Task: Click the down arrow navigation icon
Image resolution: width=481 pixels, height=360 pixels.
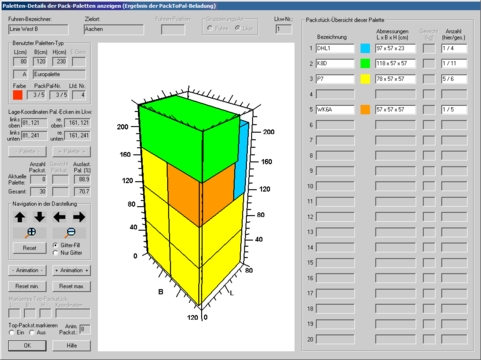Action: pos(39,217)
